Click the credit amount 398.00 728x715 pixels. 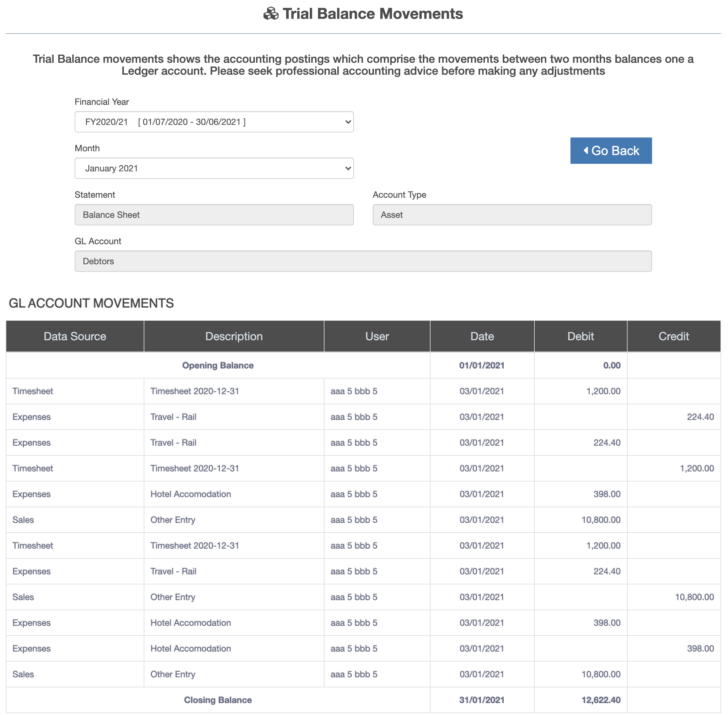700,648
